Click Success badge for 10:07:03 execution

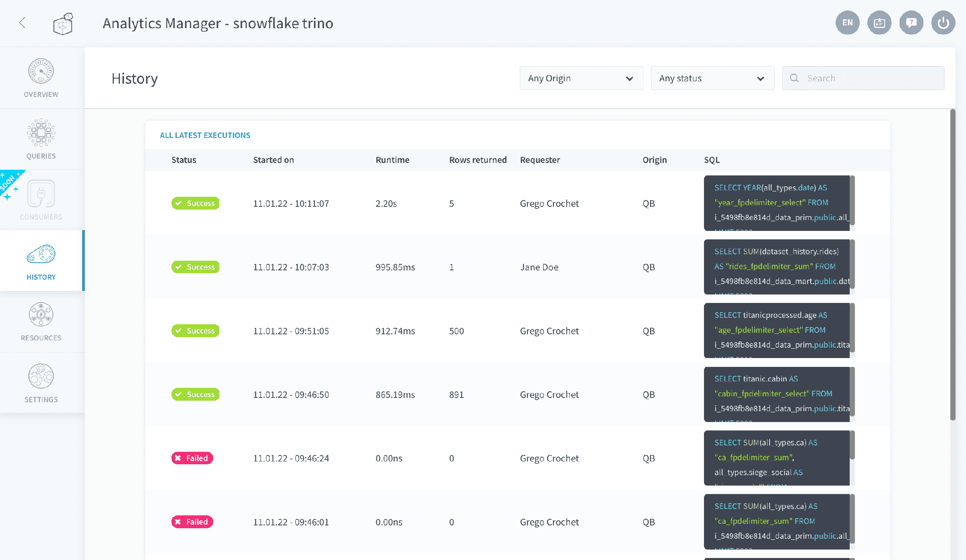195,267
